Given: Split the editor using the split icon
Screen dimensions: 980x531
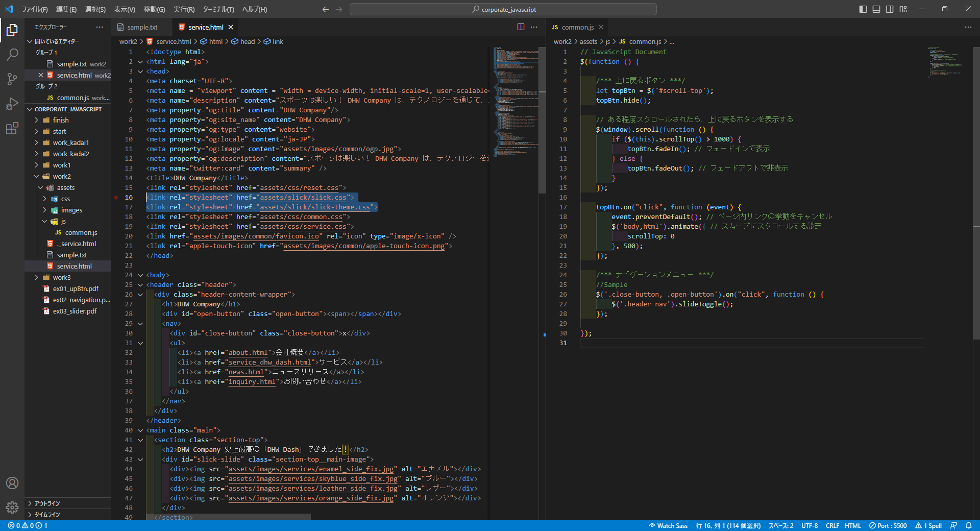Looking at the screenshot, I should tap(521, 27).
